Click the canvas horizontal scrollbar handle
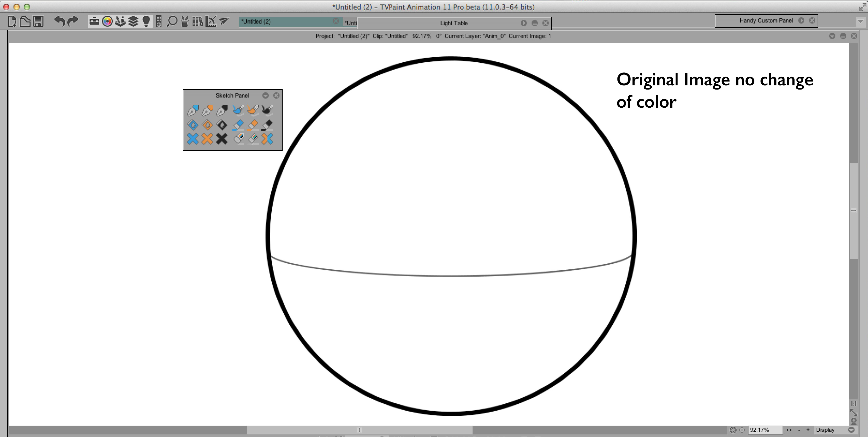This screenshot has height=437, width=868. 359,430
